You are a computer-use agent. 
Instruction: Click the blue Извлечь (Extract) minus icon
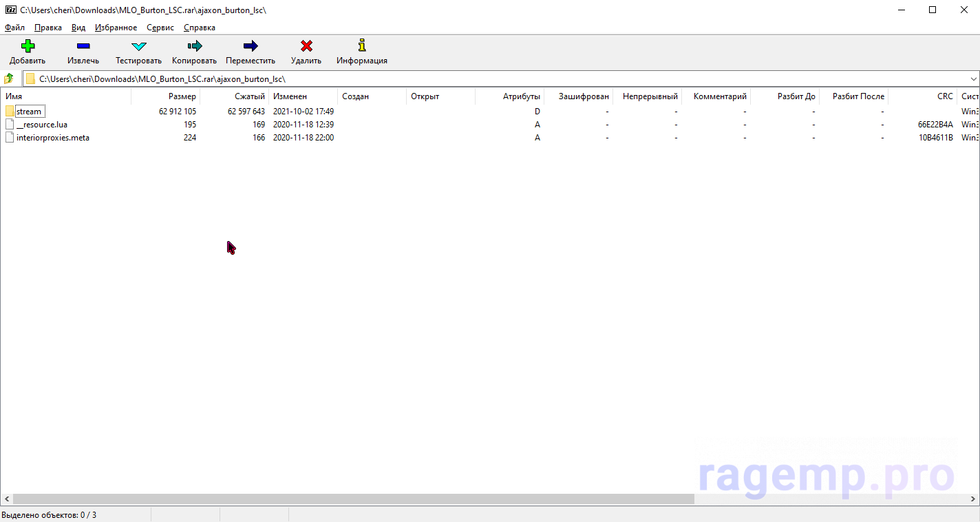coord(83,46)
